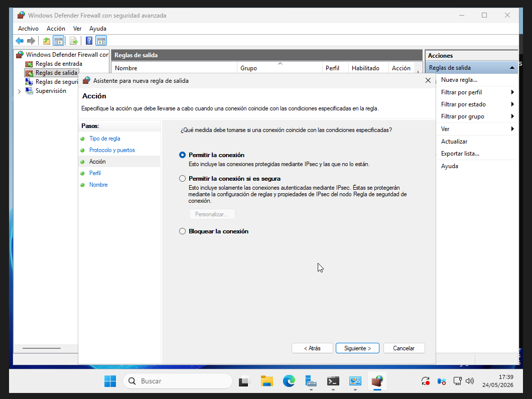
Task: Go to the Nombre step
Action: pyautogui.click(x=98, y=185)
